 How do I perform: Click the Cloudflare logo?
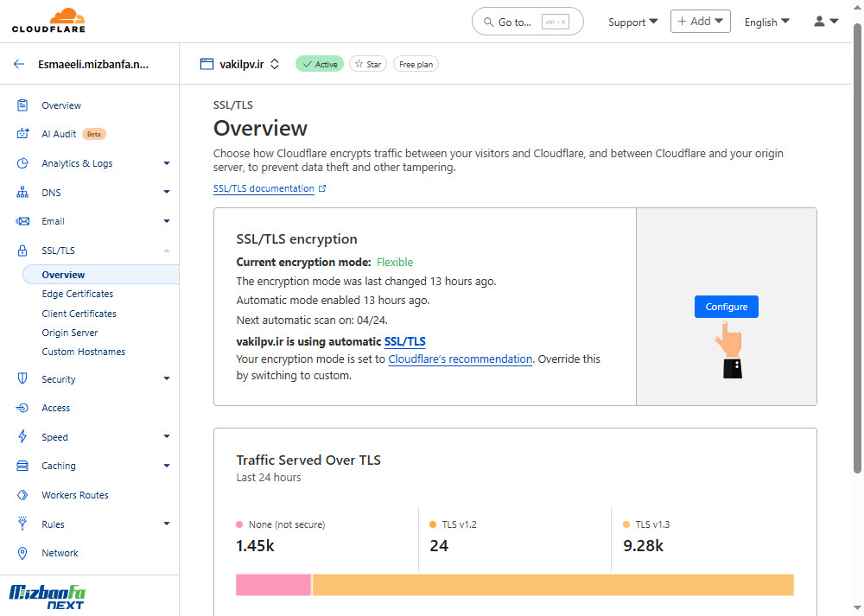pos(48,21)
